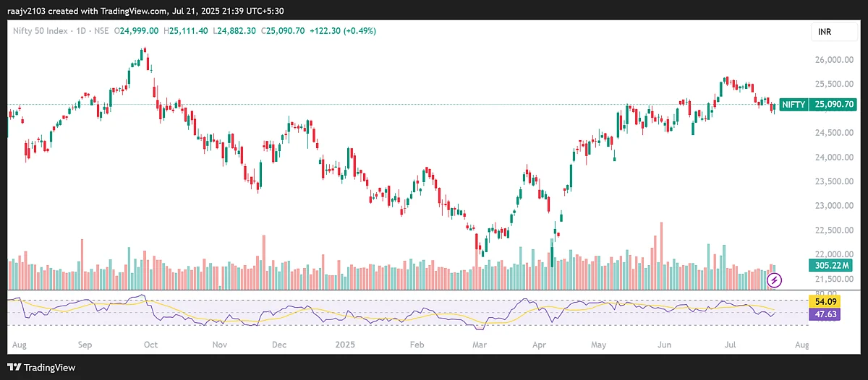The width and height of the screenshot is (868, 380).
Task: Click the Dec time axis label
Action: pyautogui.click(x=278, y=345)
